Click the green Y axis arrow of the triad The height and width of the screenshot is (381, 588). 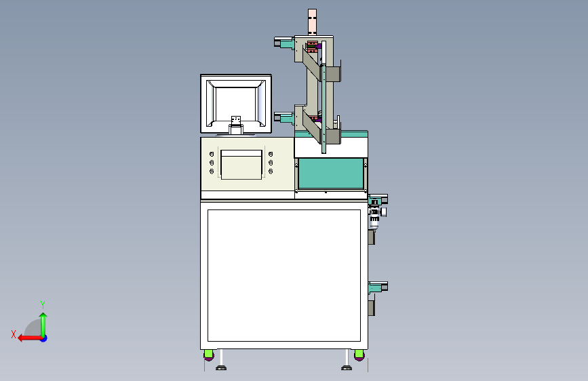[43, 324]
